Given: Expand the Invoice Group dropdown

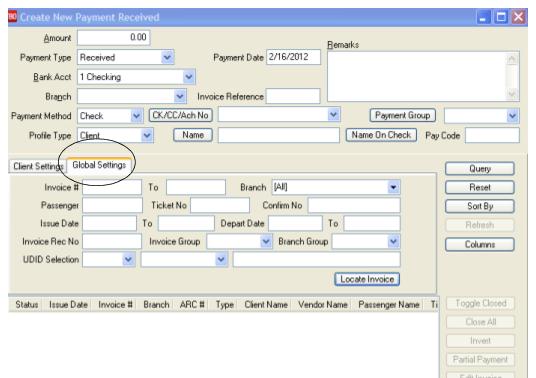Looking at the screenshot, I should 266,242.
